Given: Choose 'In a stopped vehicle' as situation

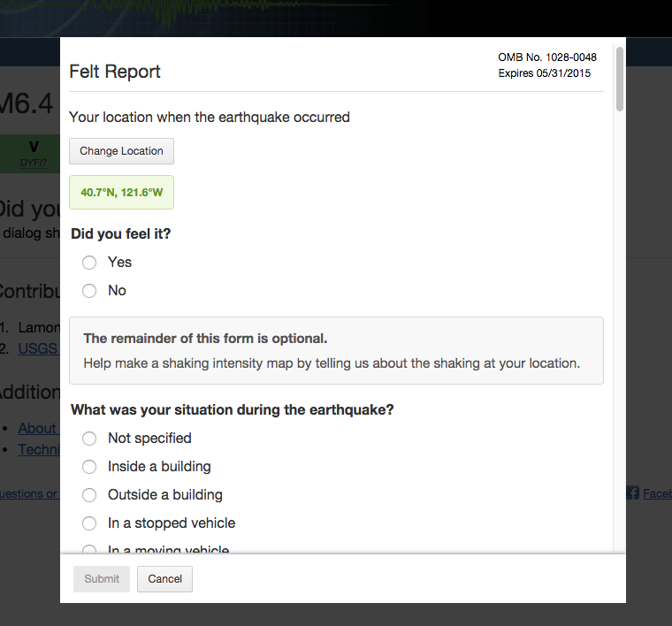Looking at the screenshot, I should point(89,523).
